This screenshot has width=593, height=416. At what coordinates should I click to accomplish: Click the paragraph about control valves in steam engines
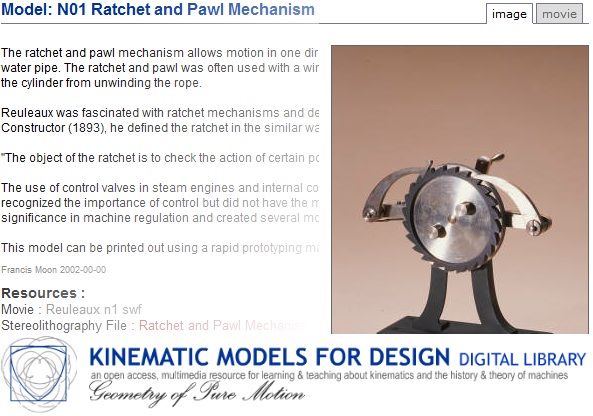click(160, 203)
